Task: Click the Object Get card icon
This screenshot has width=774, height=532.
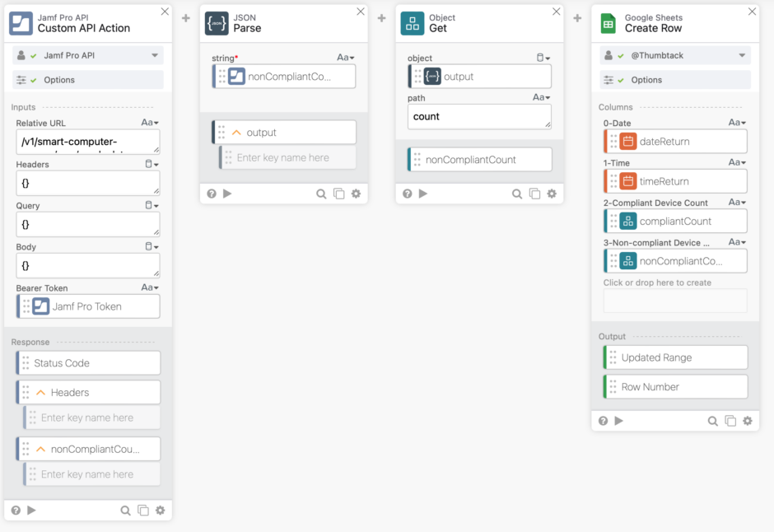Action: 413,23
